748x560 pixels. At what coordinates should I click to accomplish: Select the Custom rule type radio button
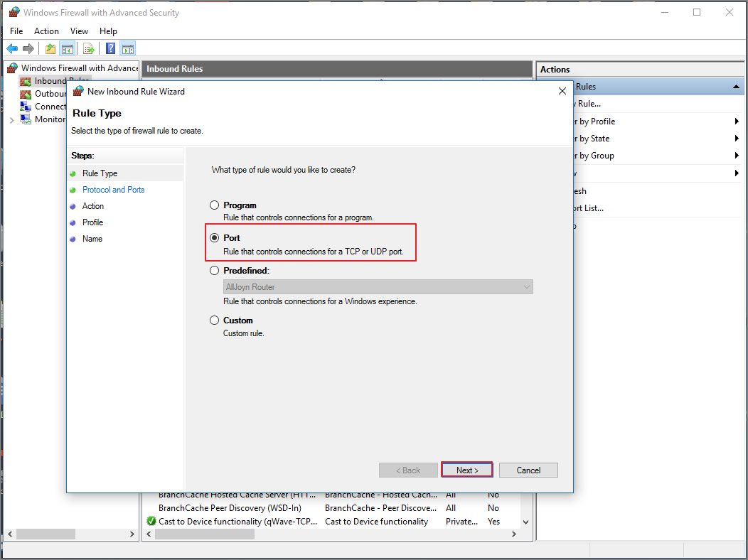(215, 321)
